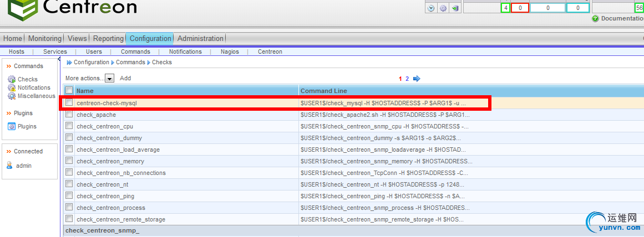Click Checks in the breadcrumb
The image size is (644, 237).
(162, 63)
